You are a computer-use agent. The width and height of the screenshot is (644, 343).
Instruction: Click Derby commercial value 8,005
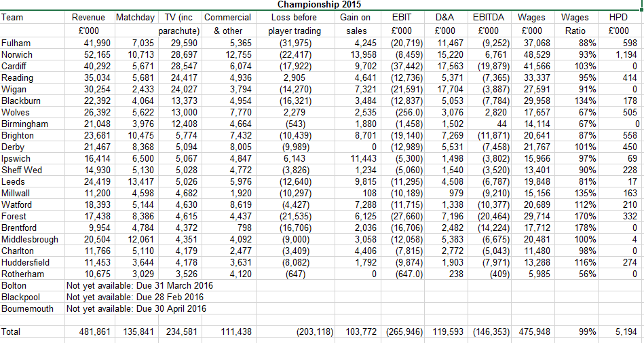240,147
